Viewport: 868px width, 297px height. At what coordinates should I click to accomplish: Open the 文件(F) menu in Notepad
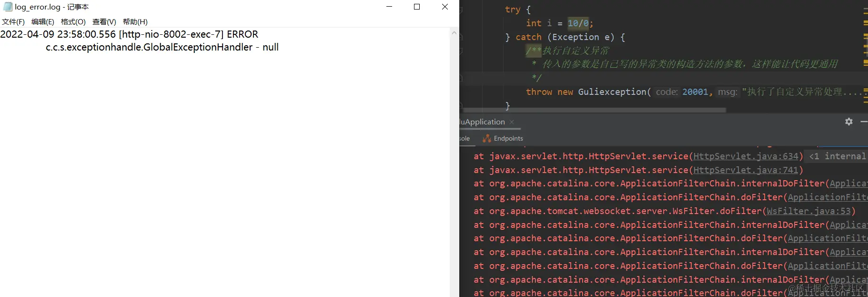pyautogui.click(x=13, y=22)
